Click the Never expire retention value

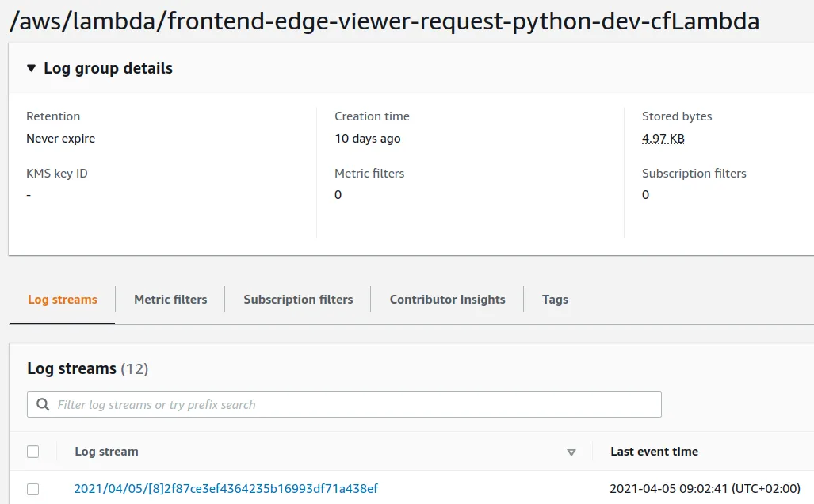click(60, 139)
